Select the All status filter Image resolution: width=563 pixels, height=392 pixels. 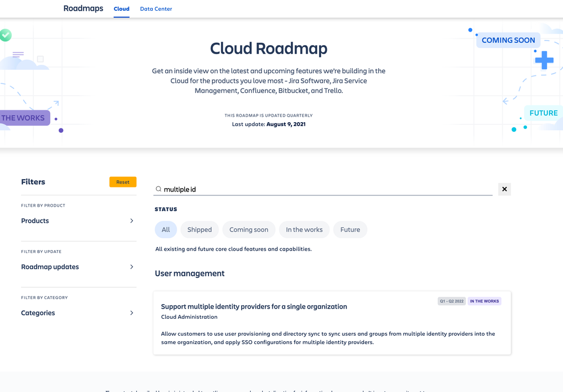tap(166, 230)
